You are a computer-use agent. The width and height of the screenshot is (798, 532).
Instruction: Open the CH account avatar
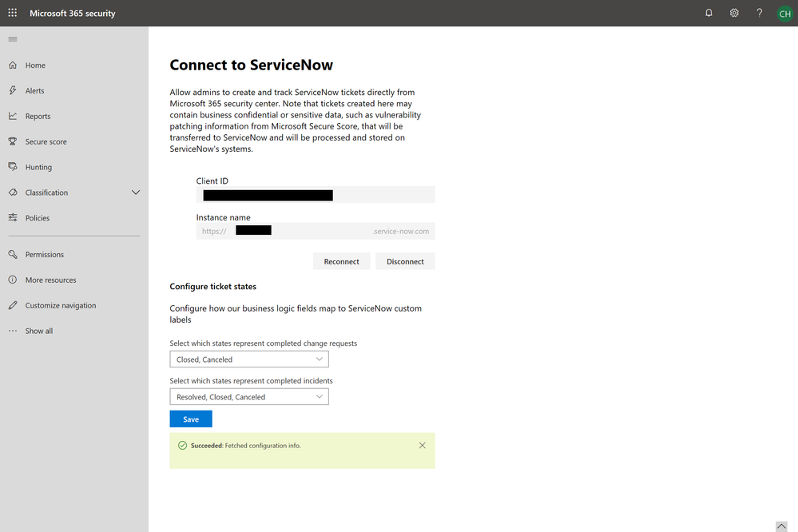(x=784, y=14)
